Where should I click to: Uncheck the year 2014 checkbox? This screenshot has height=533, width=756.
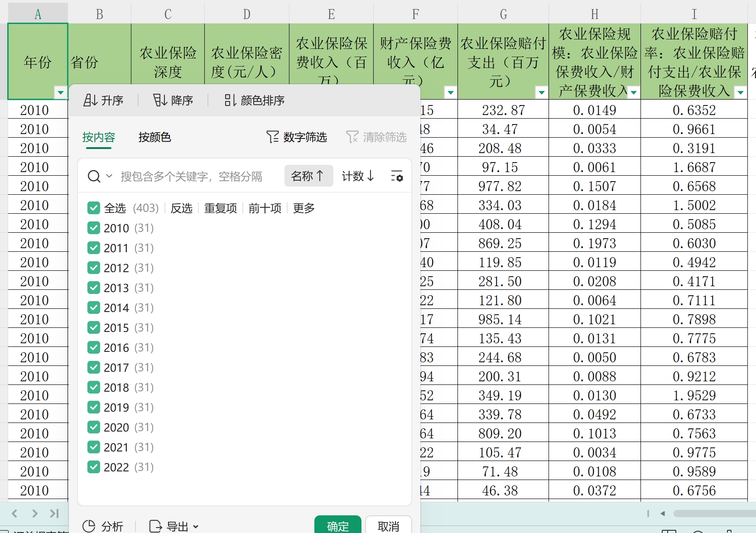pyautogui.click(x=94, y=307)
